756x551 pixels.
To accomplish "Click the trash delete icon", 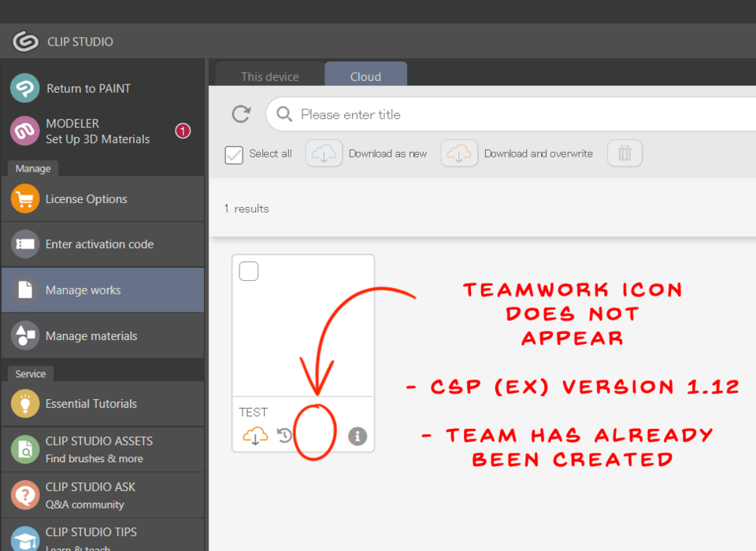I will pyautogui.click(x=624, y=153).
